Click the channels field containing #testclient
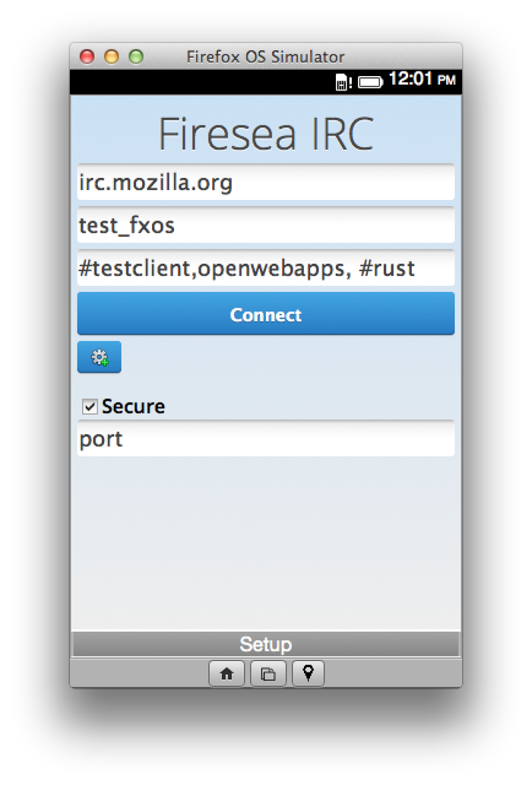 click(265, 269)
